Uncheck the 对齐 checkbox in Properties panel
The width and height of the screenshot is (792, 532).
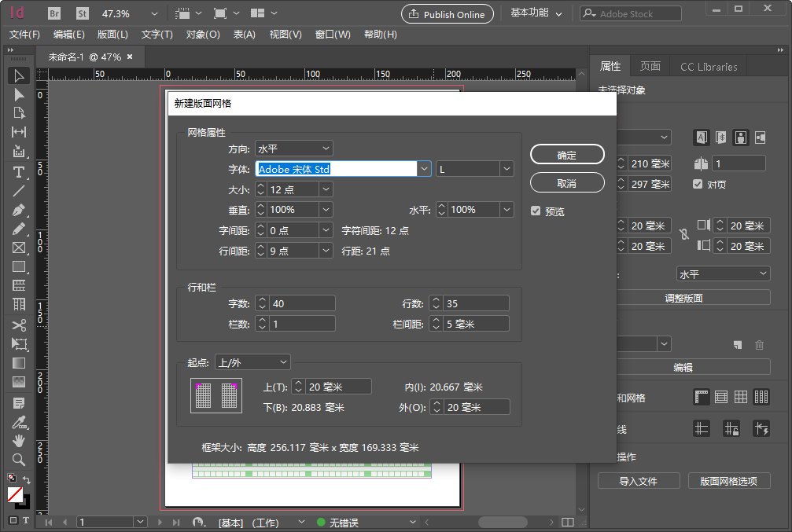pyautogui.click(x=699, y=184)
